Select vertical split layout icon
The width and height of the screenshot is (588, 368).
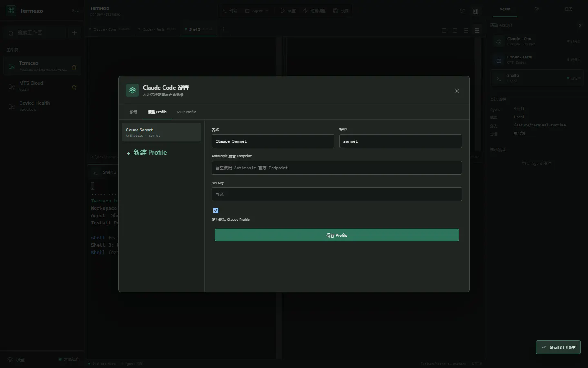point(455,30)
